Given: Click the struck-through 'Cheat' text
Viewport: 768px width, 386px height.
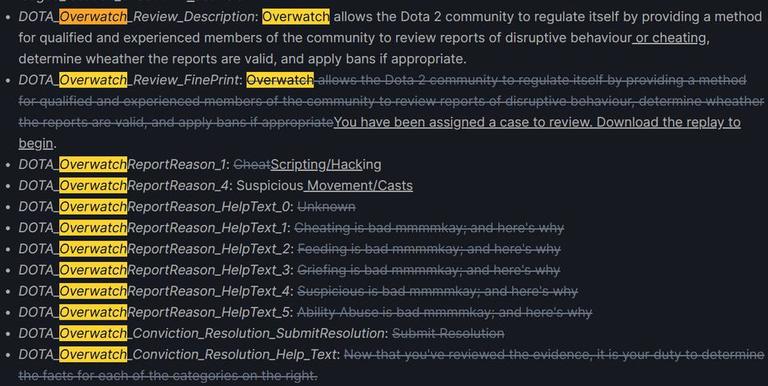Looking at the screenshot, I should click(252, 164).
